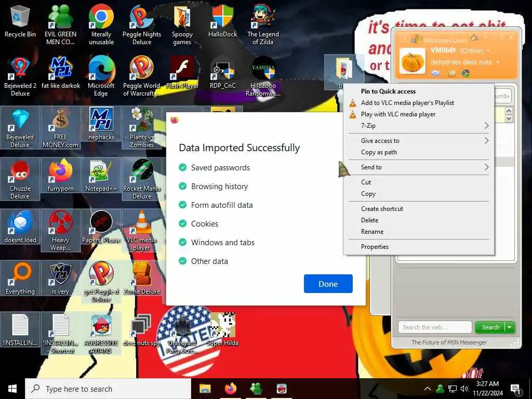Launch Papers, Please shortcut
The height and width of the screenshot is (399, 532).
click(101, 228)
